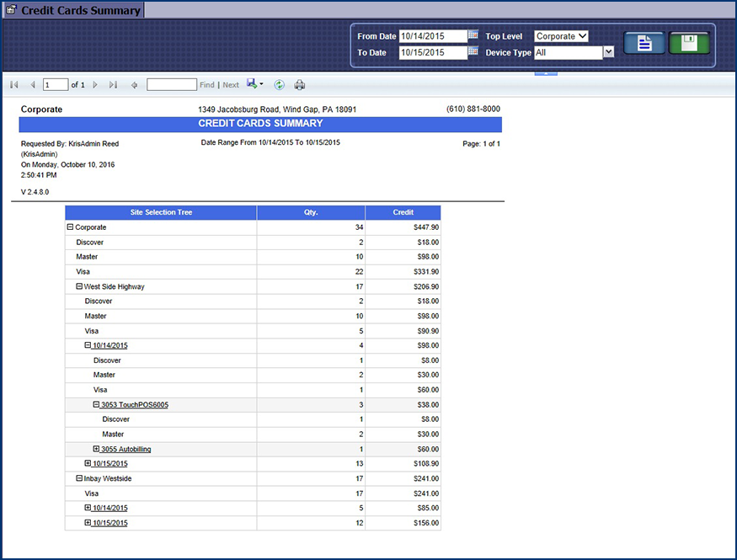737x560 pixels.
Task: Collapse the Inbay Westside node
Action: click(x=79, y=478)
